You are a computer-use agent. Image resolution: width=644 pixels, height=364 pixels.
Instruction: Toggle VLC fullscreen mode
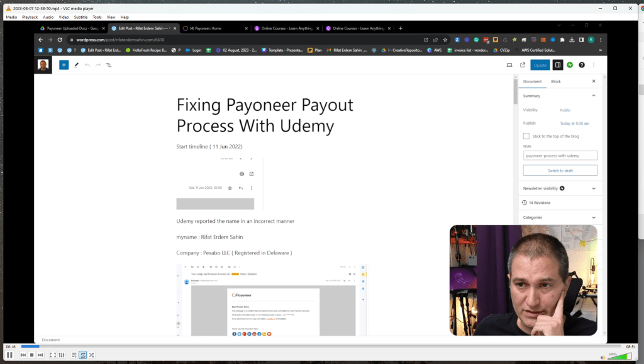pyautogui.click(x=53, y=355)
